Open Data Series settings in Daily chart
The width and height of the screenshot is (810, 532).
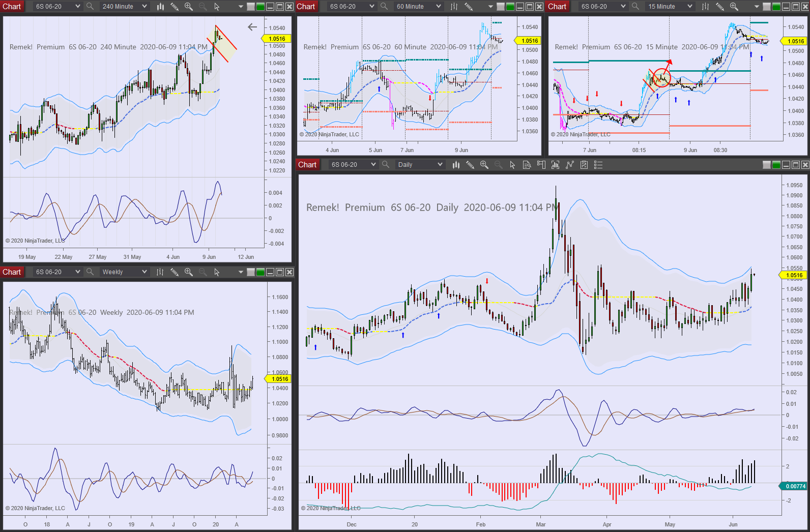555,165
